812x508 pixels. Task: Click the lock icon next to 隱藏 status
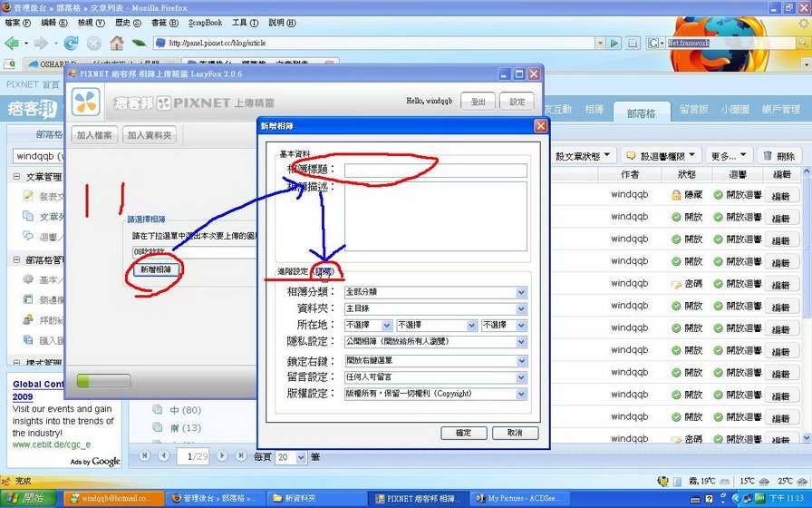click(x=676, y=195)
